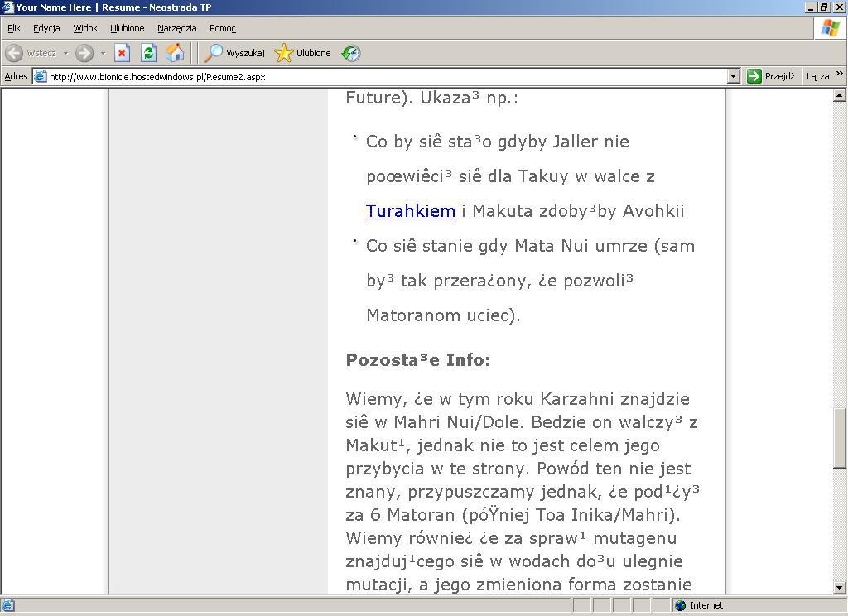848x616 pixels.
Task: Click the IE icon in title bar
Action: coord(7,7)
